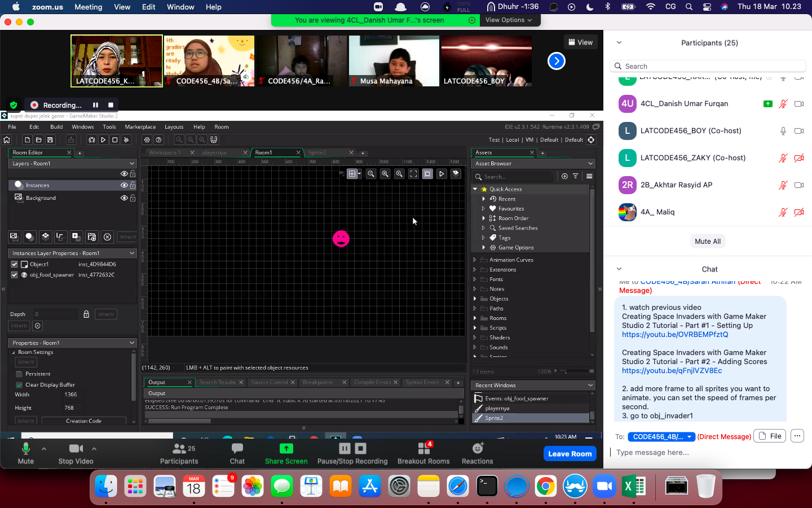Open the grid options dropdown arrow

(x=359, y=174)
